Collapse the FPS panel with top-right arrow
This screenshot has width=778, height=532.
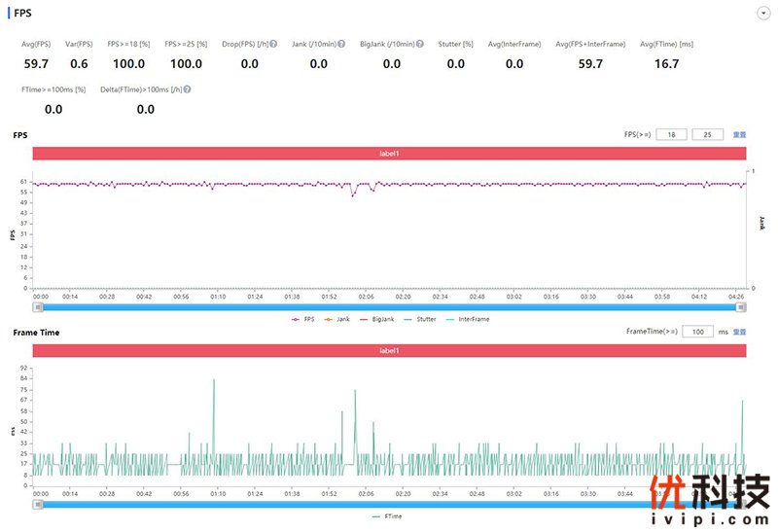tap(762, 14)
